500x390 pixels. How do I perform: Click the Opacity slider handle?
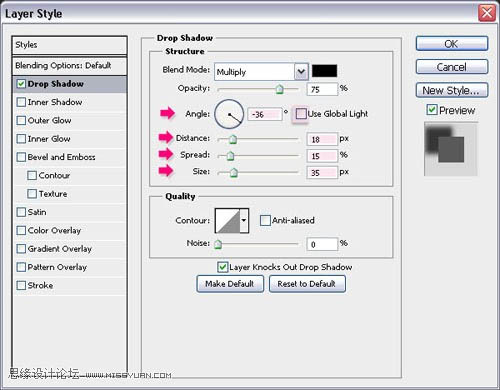coord(279,89)
